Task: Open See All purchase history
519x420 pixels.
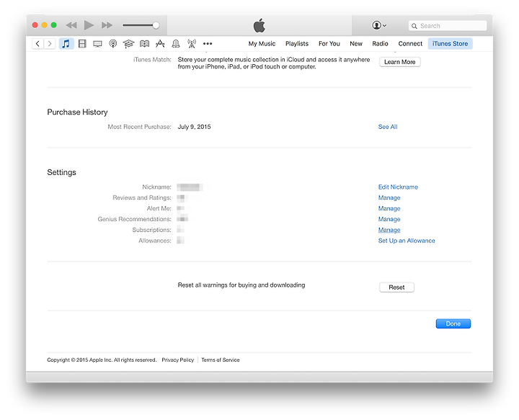Action: coord(388,127)
